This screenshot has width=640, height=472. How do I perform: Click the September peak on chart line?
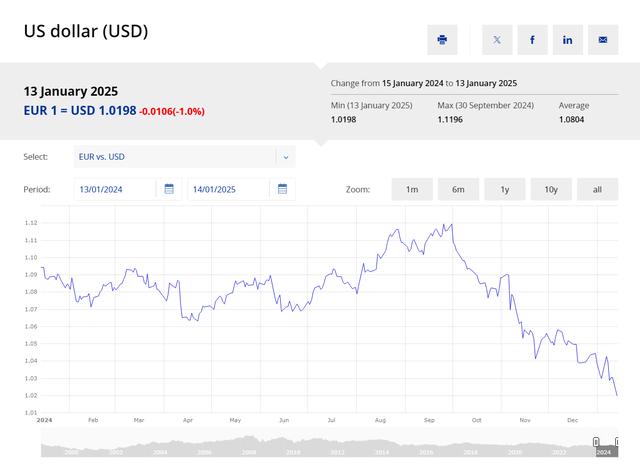coord(450,224)
